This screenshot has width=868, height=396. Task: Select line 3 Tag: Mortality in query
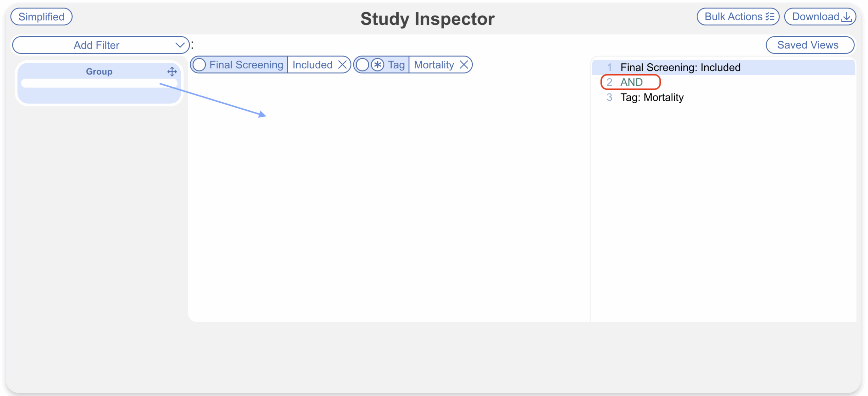tap(652, 97)
